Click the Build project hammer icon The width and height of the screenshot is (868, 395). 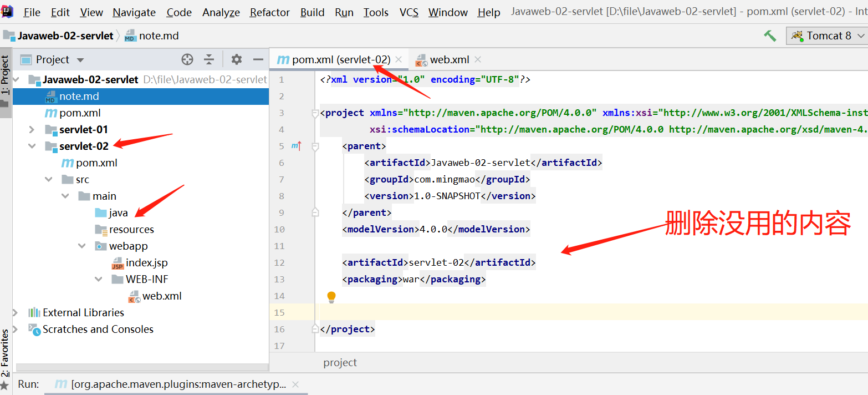click(x=770, y=36)
